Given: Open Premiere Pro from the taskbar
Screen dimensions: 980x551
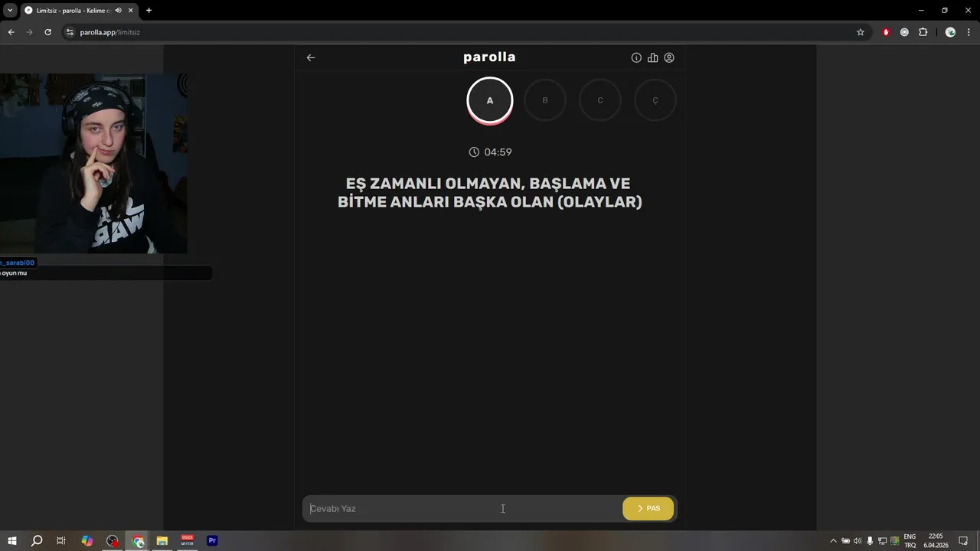Looking at the screenshot, I should click(x=213, y=541).
